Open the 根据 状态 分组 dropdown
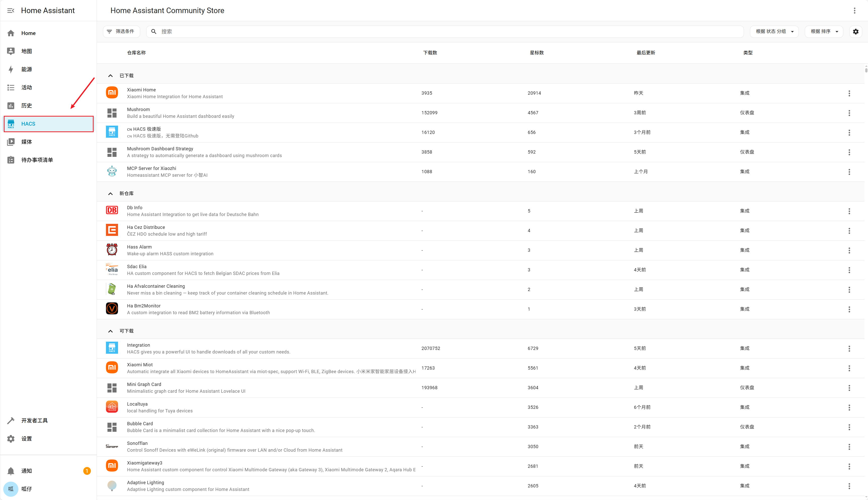868x500 pixels. click(774, 31)
